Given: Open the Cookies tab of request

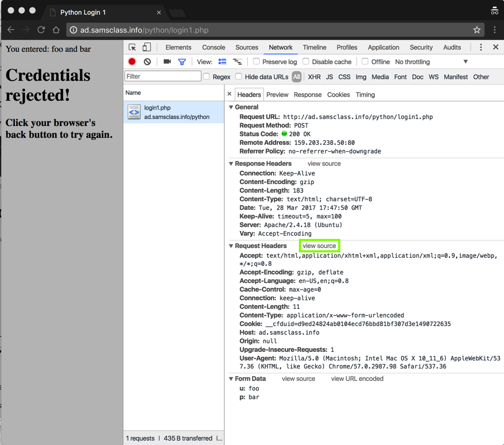Looking at the screenshot, I should click(339, 95).
